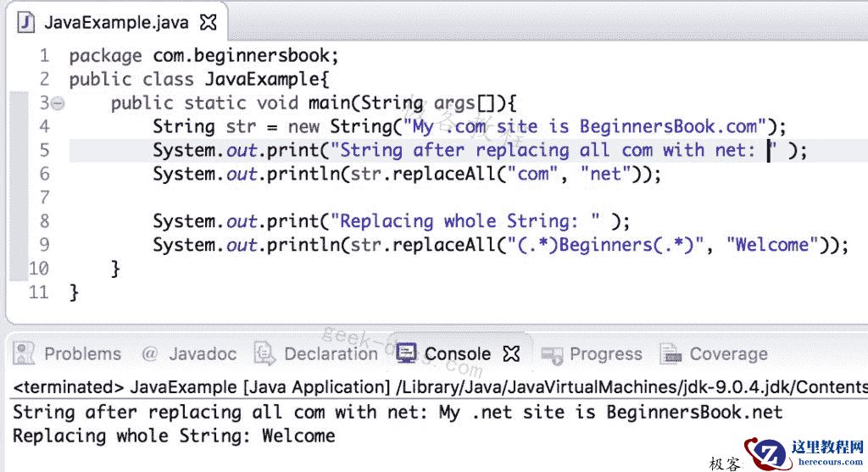
Task: Open the Declaration tab
Action: tap(316, 353)
